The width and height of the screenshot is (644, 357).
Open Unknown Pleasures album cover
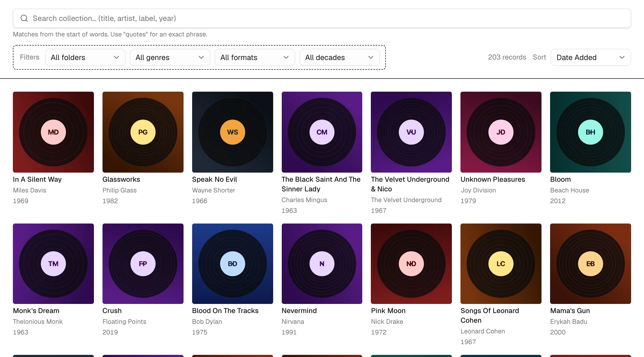coord(501,132)
